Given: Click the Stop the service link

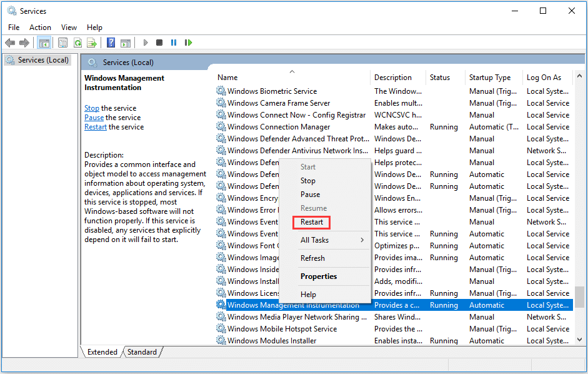Looking at the screenshot, I should pos(91,108).
